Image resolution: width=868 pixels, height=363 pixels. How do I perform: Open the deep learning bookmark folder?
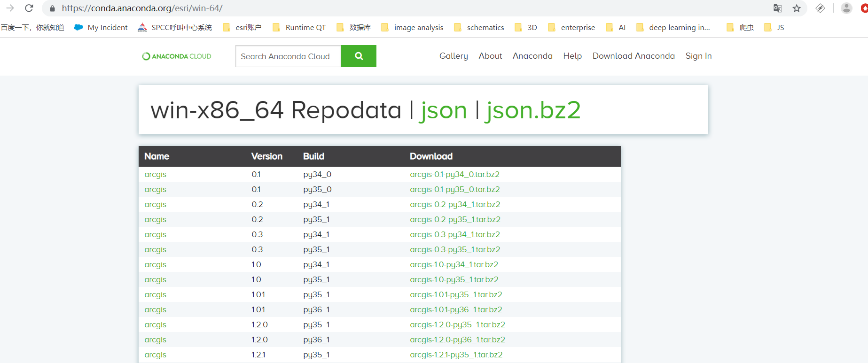point(673,27)
